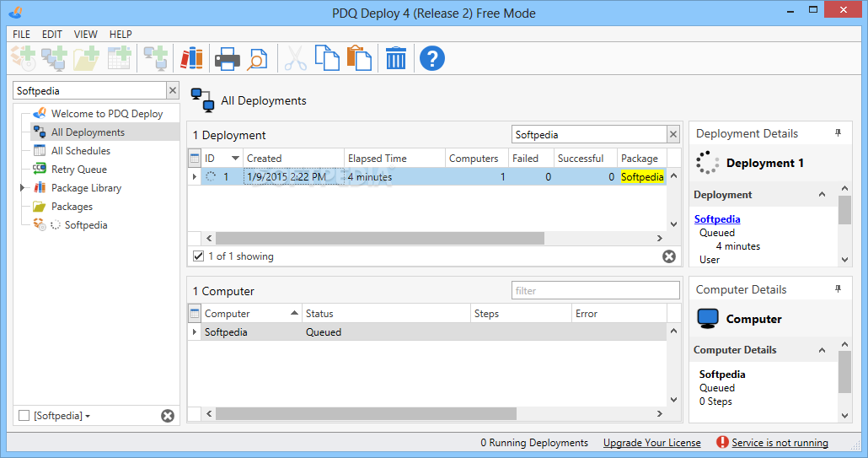Image resolution: width=868 pixels, height=458 pixels.
Task: Click 'Service is not running' link
Action: coord(780,443)
